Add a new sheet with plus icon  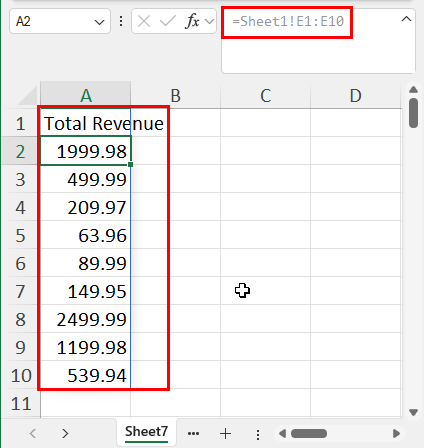(x=225, y=434)
